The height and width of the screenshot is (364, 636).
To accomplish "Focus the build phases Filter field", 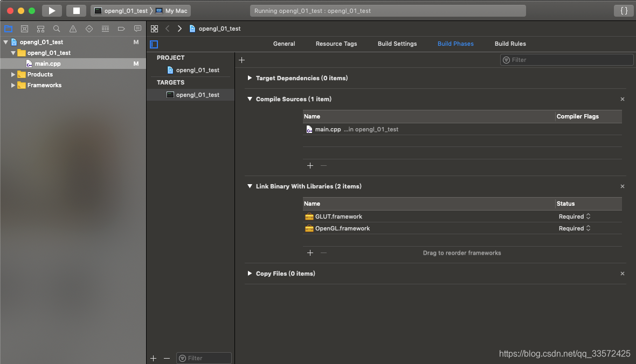I will tap(566, 60).
